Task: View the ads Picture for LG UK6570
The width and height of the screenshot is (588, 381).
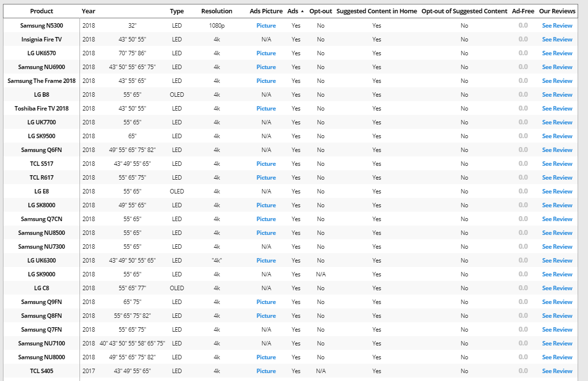Action: pyautogui.click(x=266, y=53)
